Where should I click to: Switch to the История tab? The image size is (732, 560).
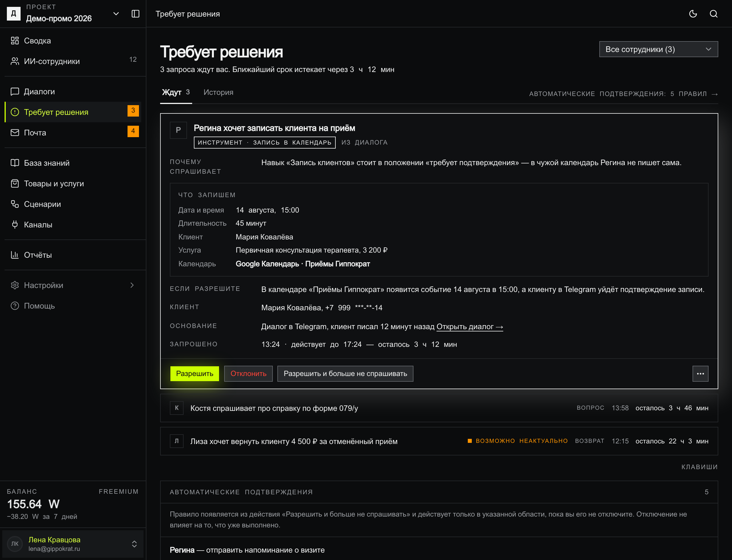218,92
